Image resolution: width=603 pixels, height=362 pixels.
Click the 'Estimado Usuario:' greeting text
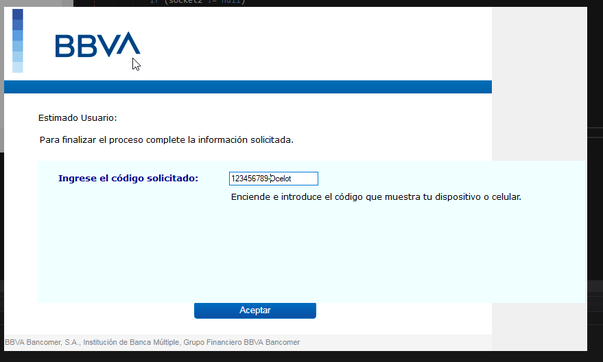(77, 118)
